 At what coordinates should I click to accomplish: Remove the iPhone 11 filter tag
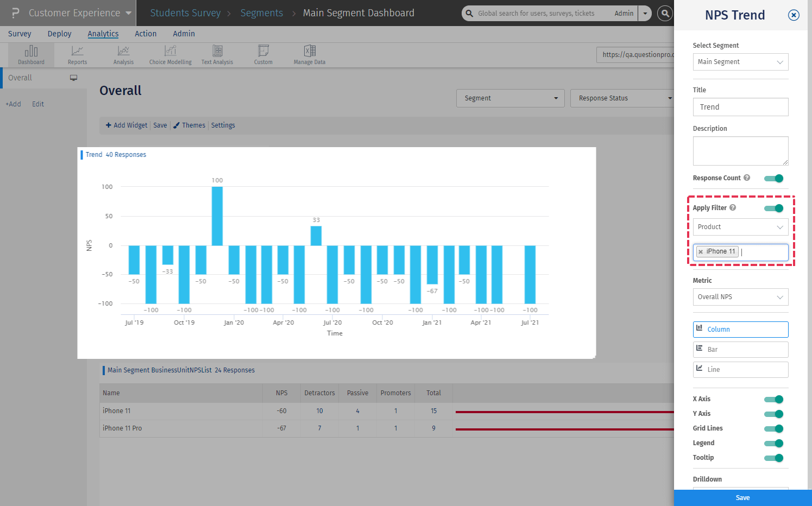701,252
